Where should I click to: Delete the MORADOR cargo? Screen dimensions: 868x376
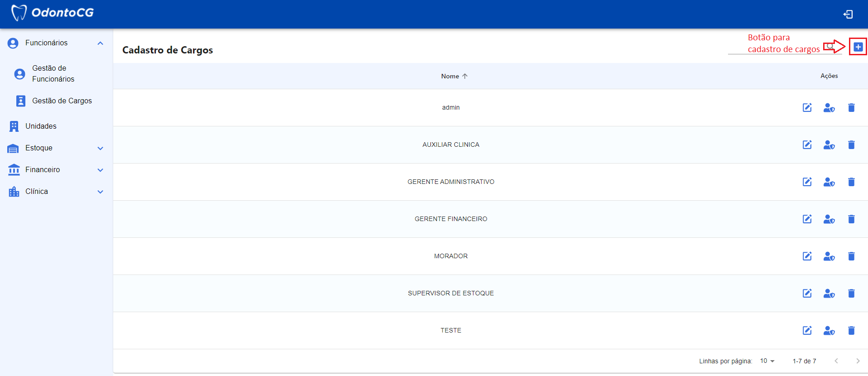click(x=851, y=256)
